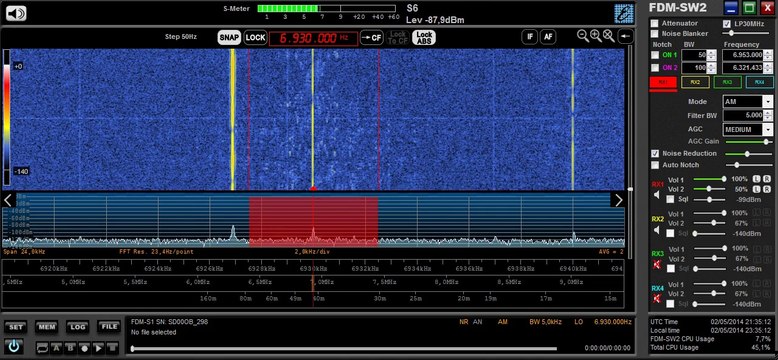The width and height of the screenshot is (778, 360).
Task: Adjust Notch 1 BW spinner at 50
Action: coord(712,55)
